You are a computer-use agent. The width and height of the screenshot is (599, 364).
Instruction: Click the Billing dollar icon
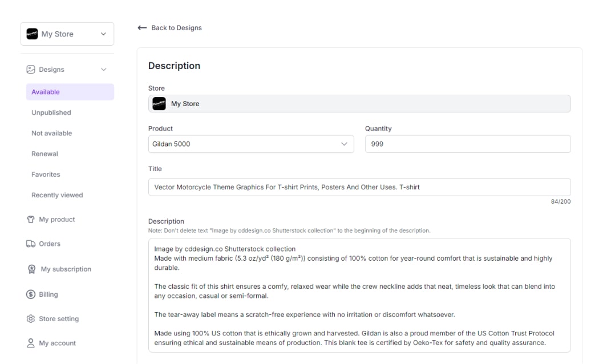click(x=31, y=294)
